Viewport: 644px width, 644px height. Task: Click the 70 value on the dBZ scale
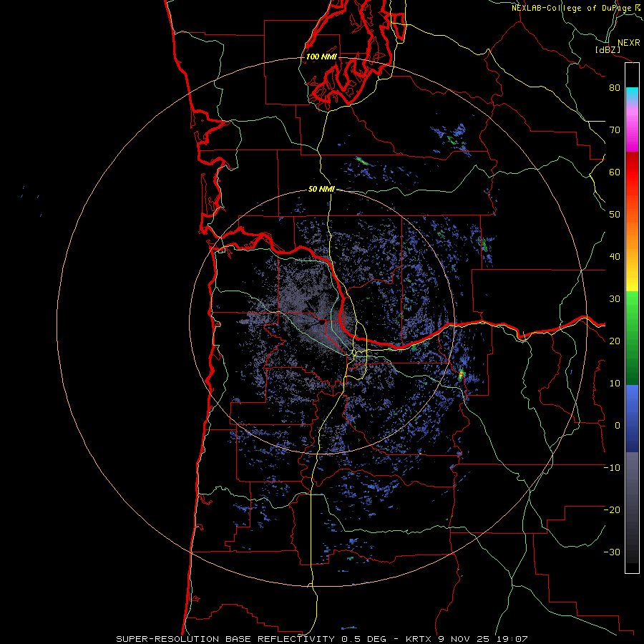click(x=615, y=130)
